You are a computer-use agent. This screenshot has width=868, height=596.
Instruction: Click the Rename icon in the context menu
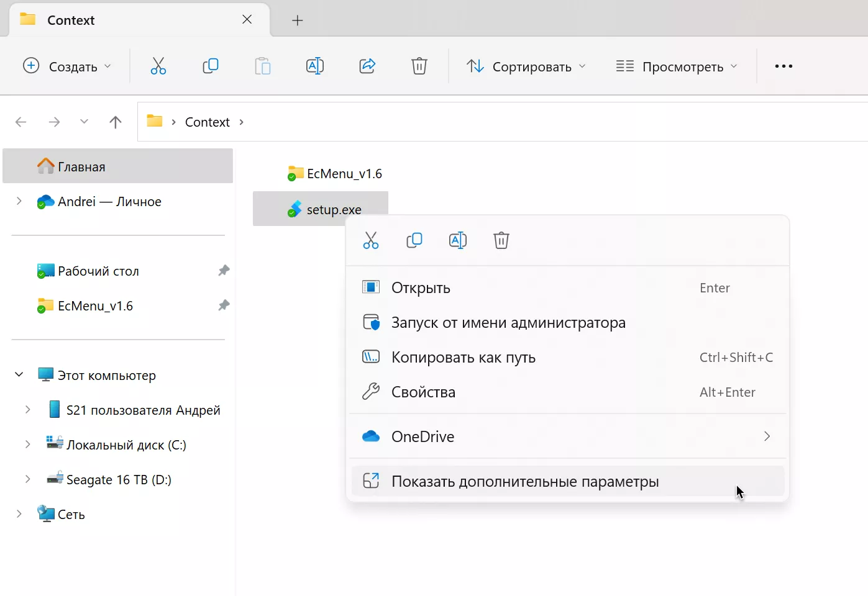coord(458,240)
